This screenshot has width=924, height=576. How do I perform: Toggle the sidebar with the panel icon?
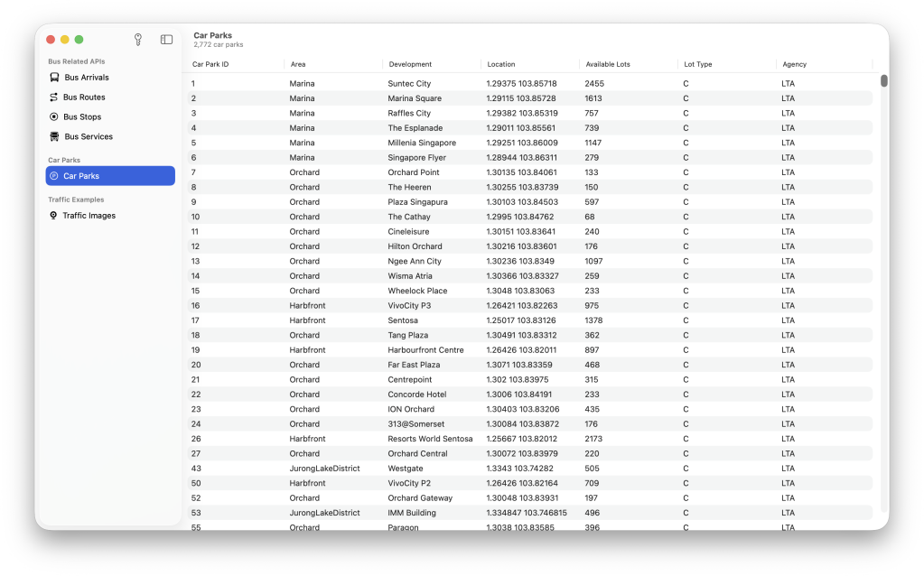[167, 40]
